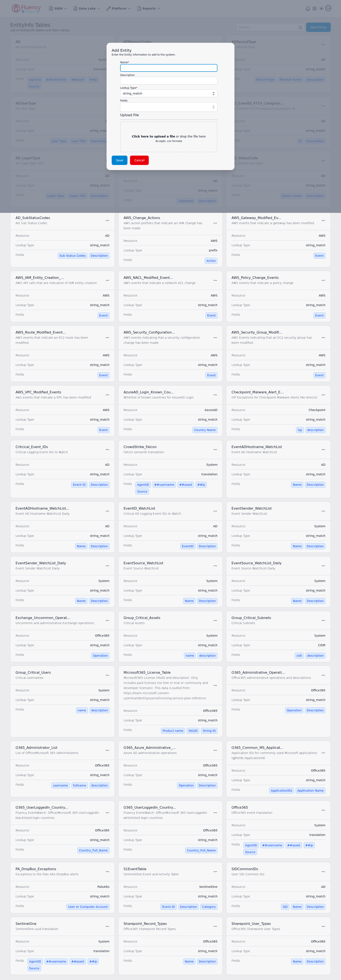Open options menu for O365_Administrator_List card
Screen dimensions: 341x980
tap(107, 750)
